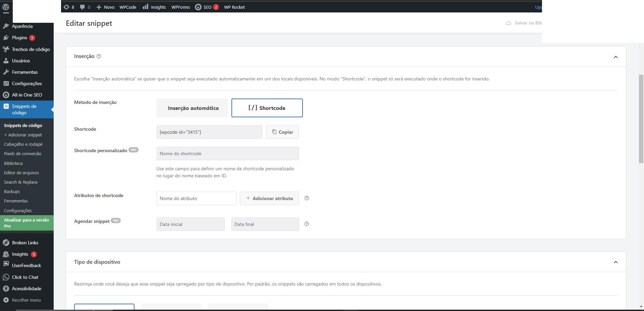Collapse the Inserção panel
644x311 pixels.
tap(615, 57)
